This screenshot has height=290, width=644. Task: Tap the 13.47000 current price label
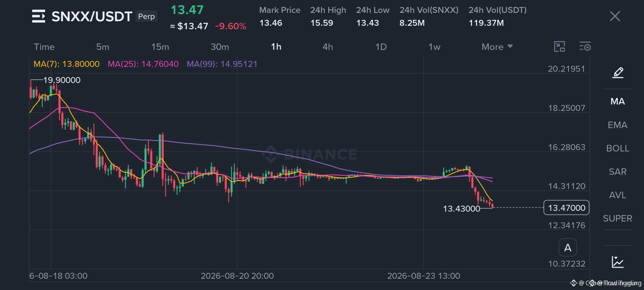click(566, 208)
